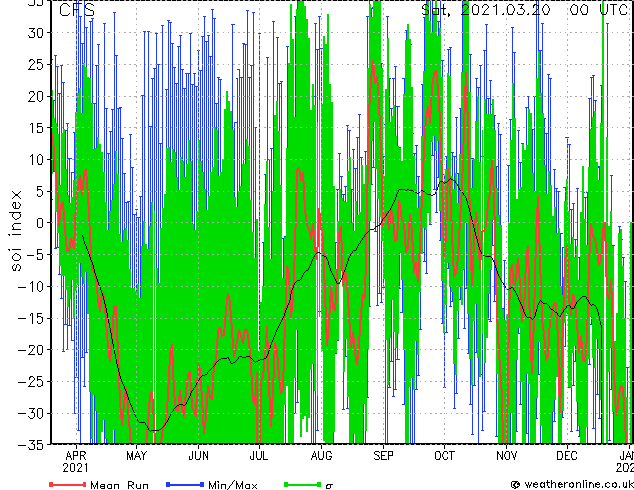Click the 'APR' x-axis month label
Viewport: 634px width, 490px height.
tap(76, 456)
